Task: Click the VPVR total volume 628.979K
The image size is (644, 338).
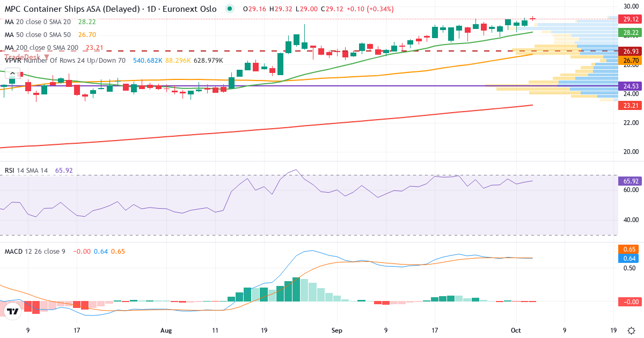Action: click(x=208, y=61)
